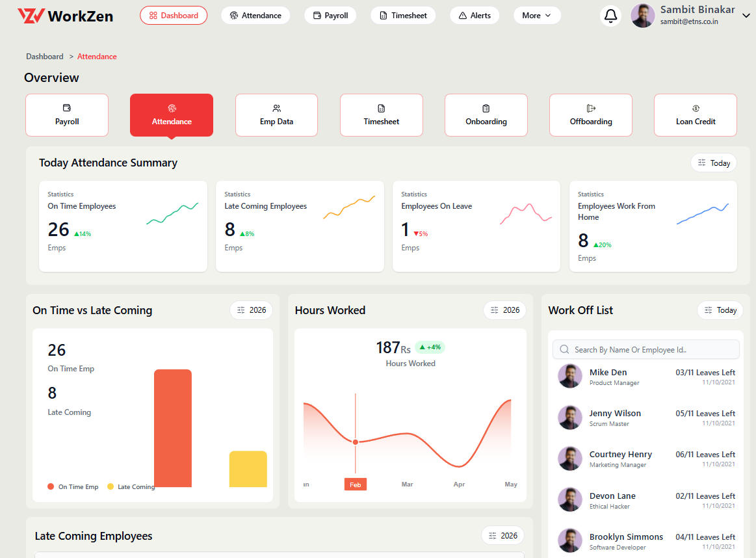
Task: Select the Attendance overview tab
Action: tap(172, 115)
